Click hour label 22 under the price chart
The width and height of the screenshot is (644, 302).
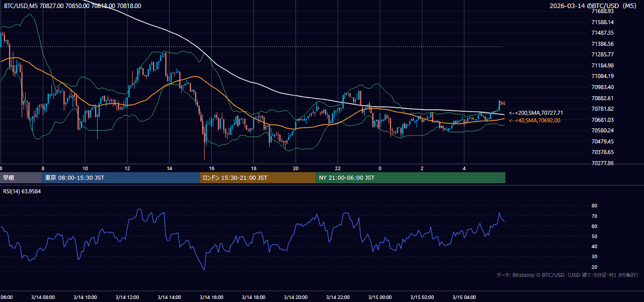click(338, 169)
